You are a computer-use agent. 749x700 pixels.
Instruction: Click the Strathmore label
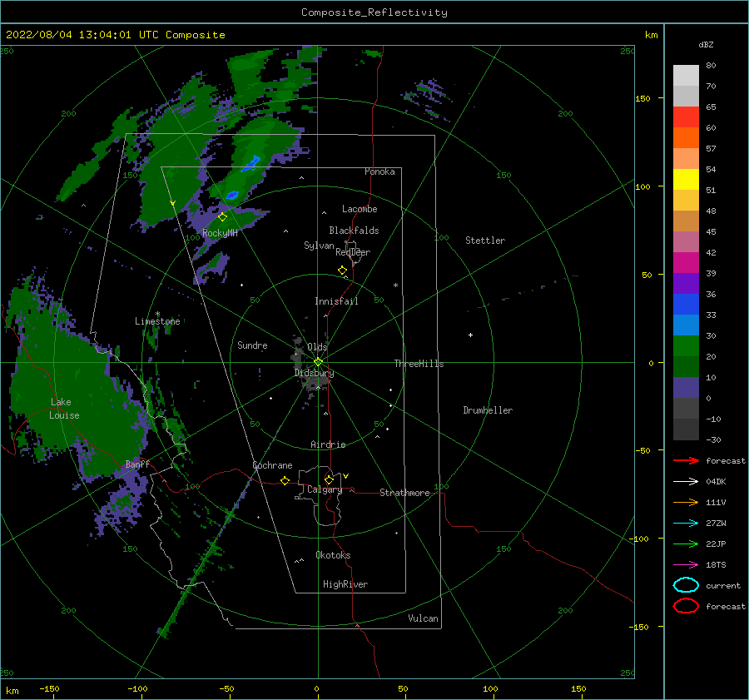pos(404,493)
